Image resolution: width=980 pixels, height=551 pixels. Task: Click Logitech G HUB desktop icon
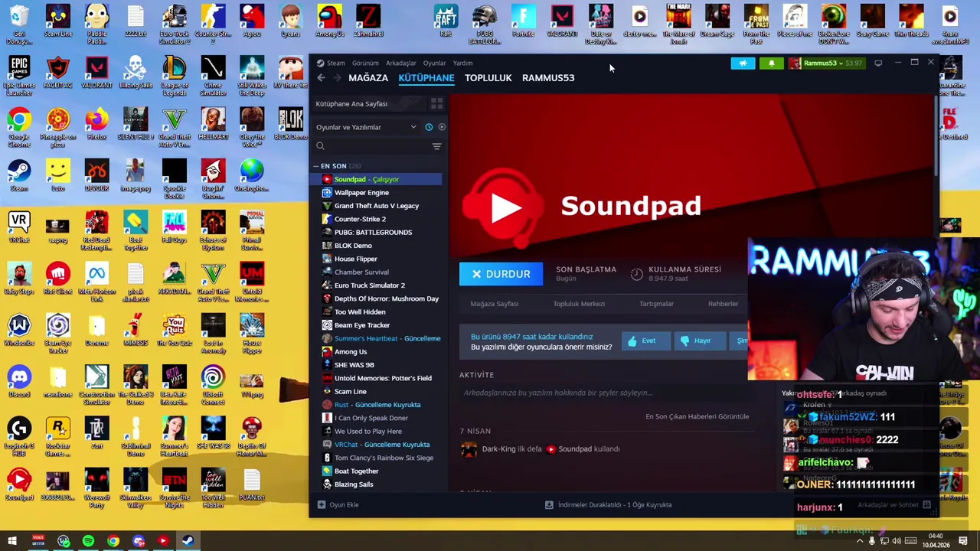point(19,436)
